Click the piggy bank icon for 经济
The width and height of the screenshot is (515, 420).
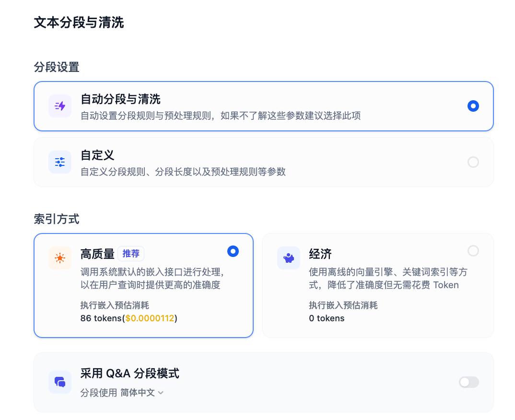288,258
